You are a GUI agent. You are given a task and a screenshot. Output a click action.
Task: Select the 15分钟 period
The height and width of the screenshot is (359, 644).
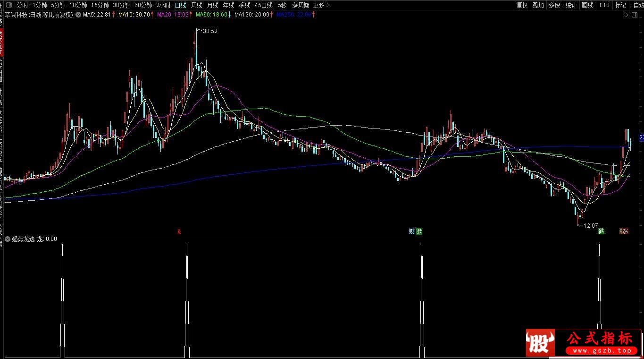tap(100, 5)
